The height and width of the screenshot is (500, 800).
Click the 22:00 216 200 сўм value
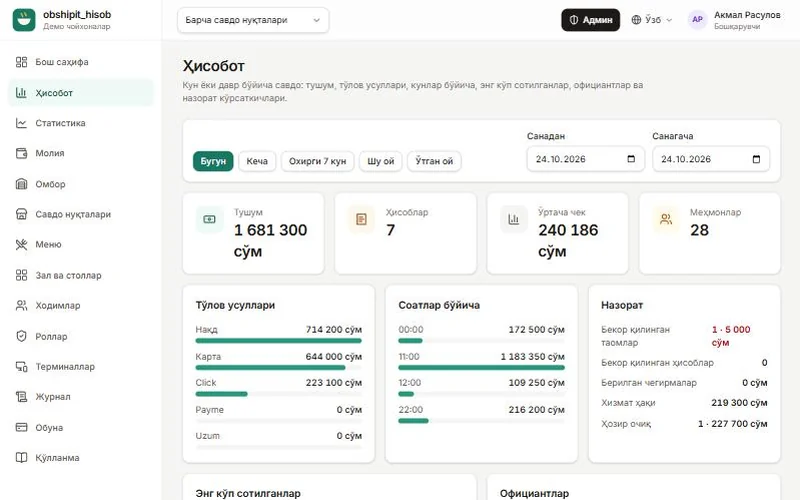(537, 410)
